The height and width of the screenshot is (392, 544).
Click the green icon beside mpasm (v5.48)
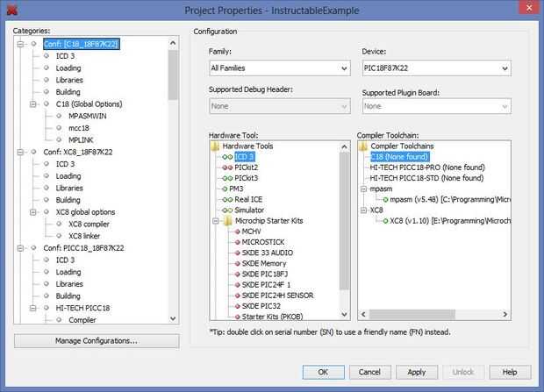385,199
